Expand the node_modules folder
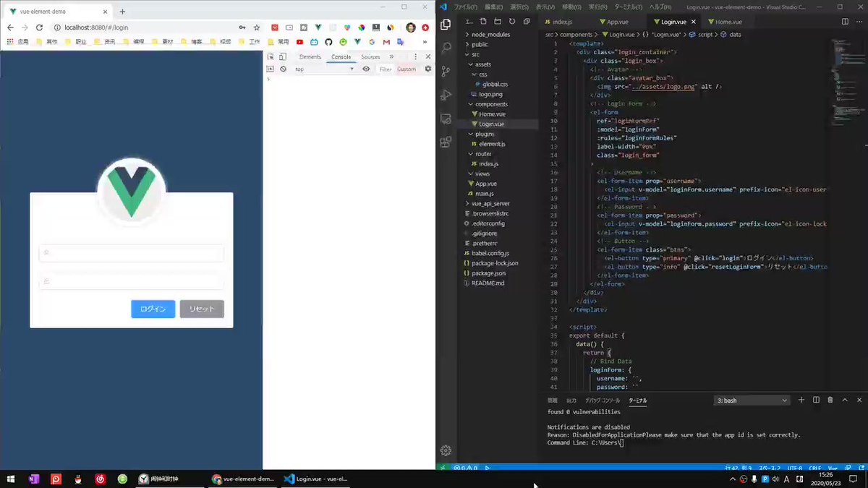Screen dimensions: 868x488 pyautogui.click(x=490, y=34)
